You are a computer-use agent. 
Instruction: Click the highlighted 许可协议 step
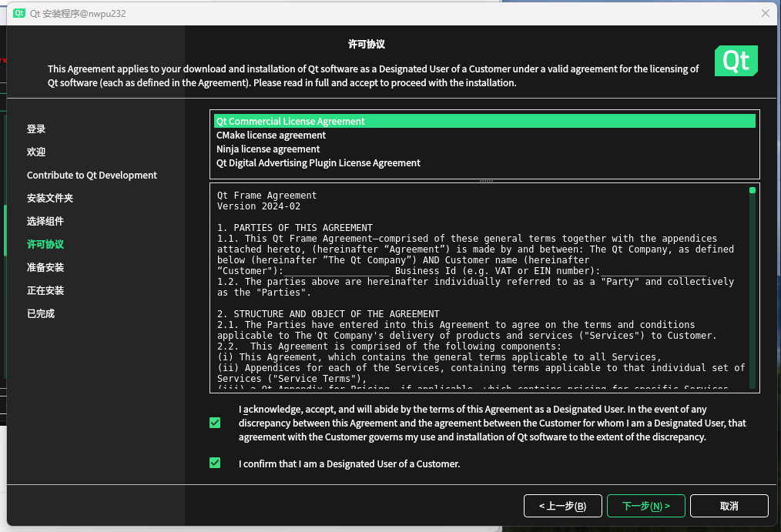(44, 244)
